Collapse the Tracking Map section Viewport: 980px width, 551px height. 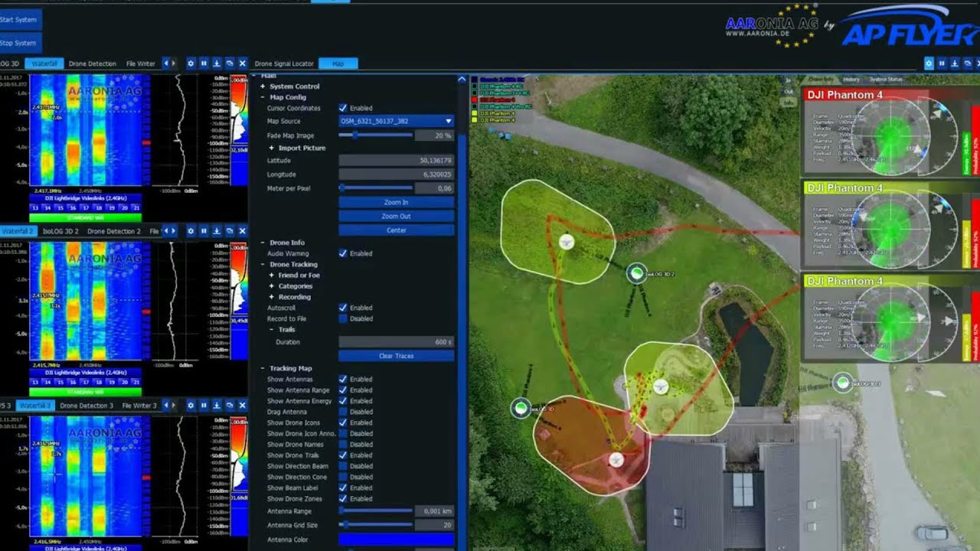(x=263, y=368)
